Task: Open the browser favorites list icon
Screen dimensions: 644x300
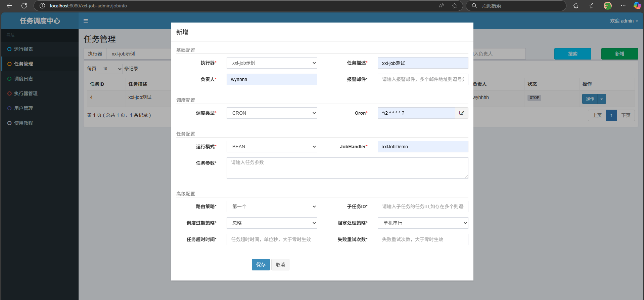Action: click(592, 6)
